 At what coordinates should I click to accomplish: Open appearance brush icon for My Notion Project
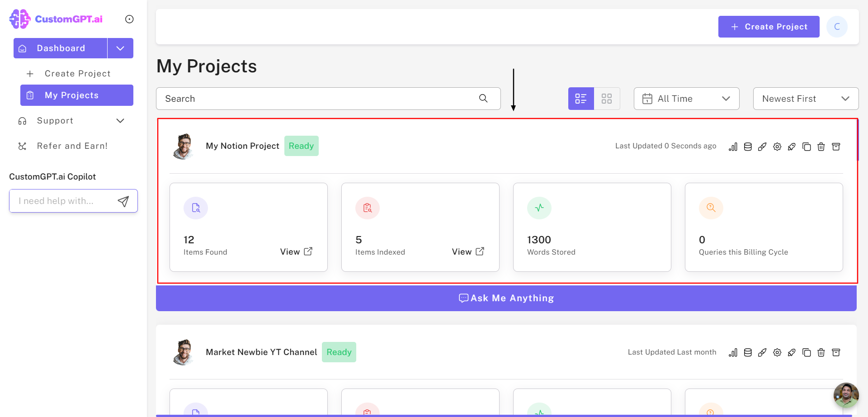pyautogui.click(x=762, y=147)
